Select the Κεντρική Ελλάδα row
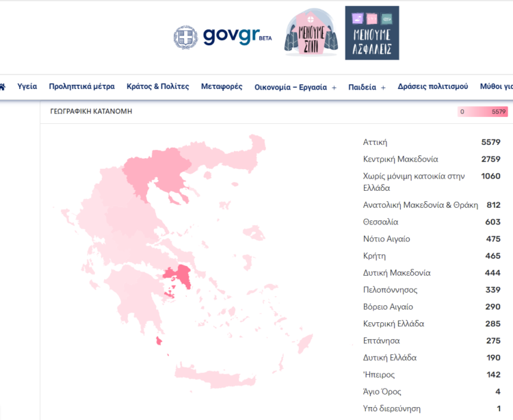The image size is (513, 420). pos(432,324)
